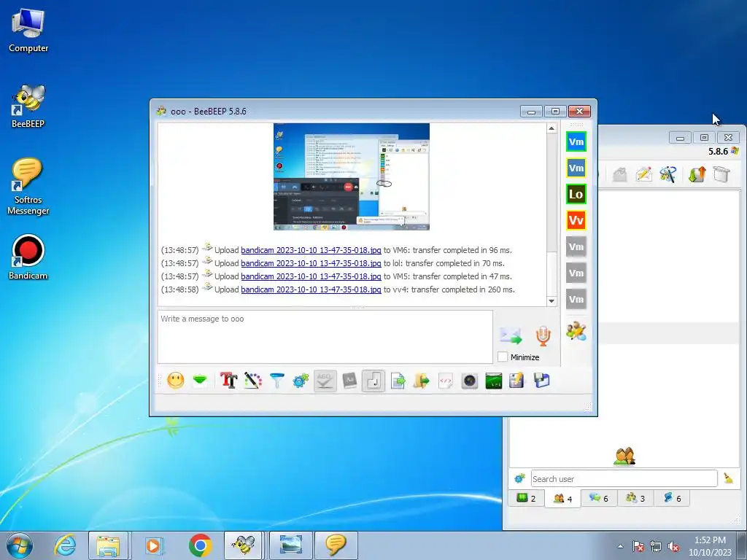The width and height of the screenshot is (747, 560).
Task: Open the Softros Messenger desktop shortcut
Action: (28, 187)
